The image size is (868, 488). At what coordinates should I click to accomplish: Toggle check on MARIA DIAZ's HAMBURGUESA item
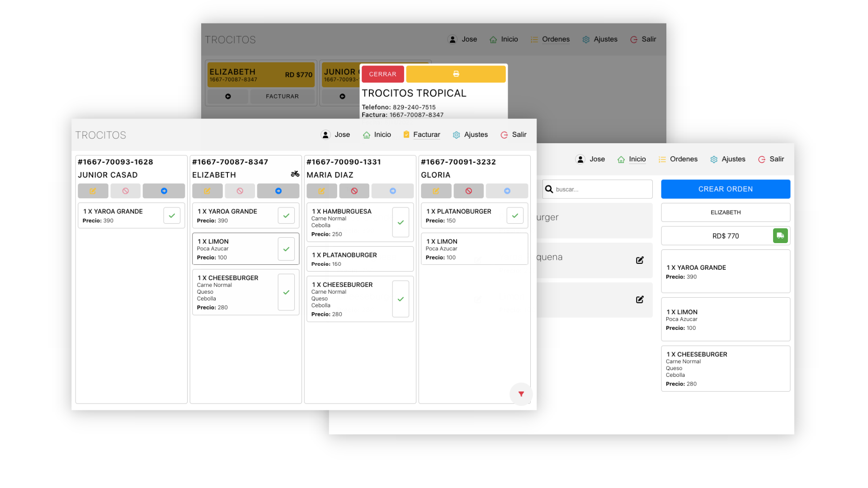(x=401, y=222)
